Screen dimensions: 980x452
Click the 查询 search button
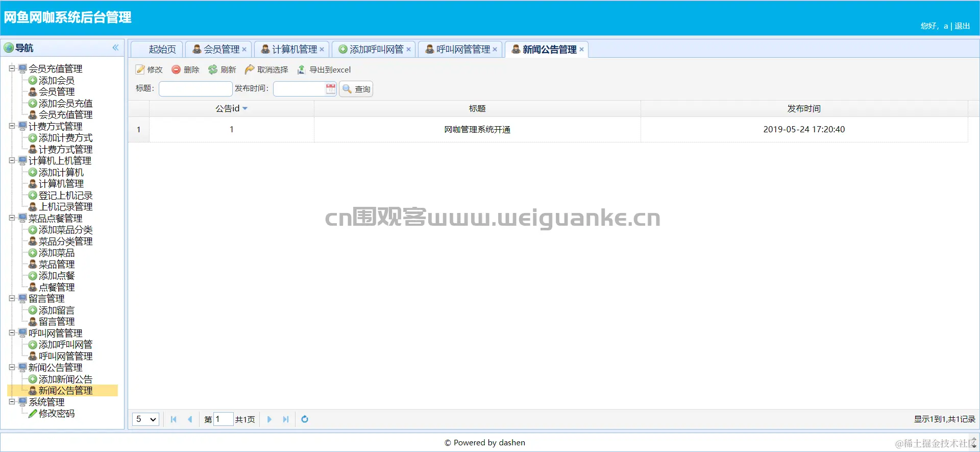pyautogui.click(x=356, y=89)
